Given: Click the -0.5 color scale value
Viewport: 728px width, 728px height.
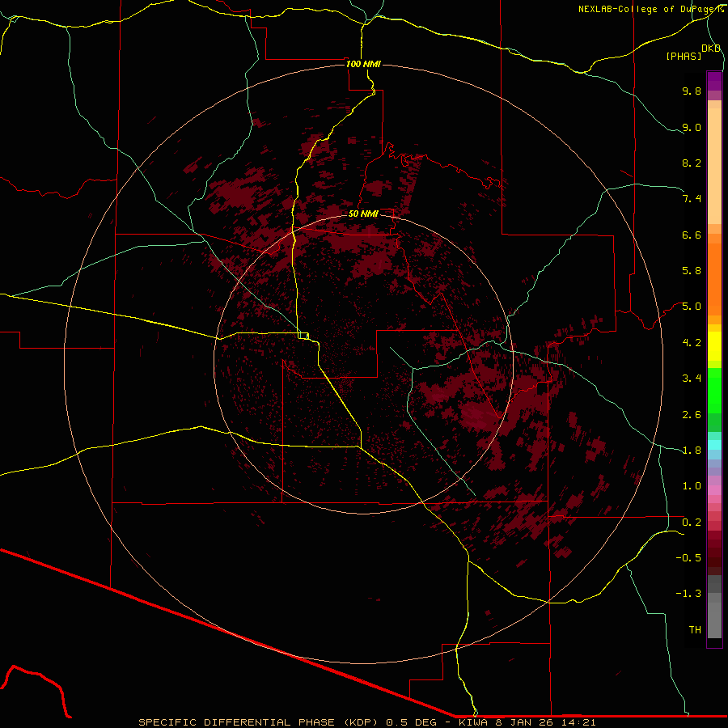Looking at the screenshot, I should click(x=688, y=557).
